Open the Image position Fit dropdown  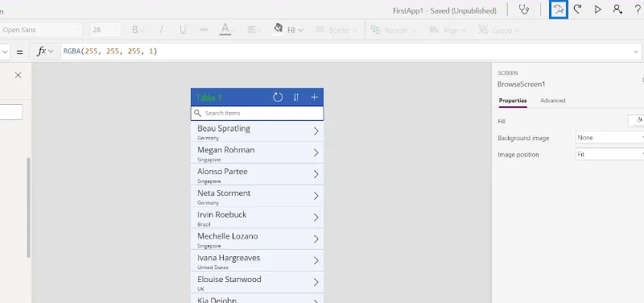pos(610,154)
